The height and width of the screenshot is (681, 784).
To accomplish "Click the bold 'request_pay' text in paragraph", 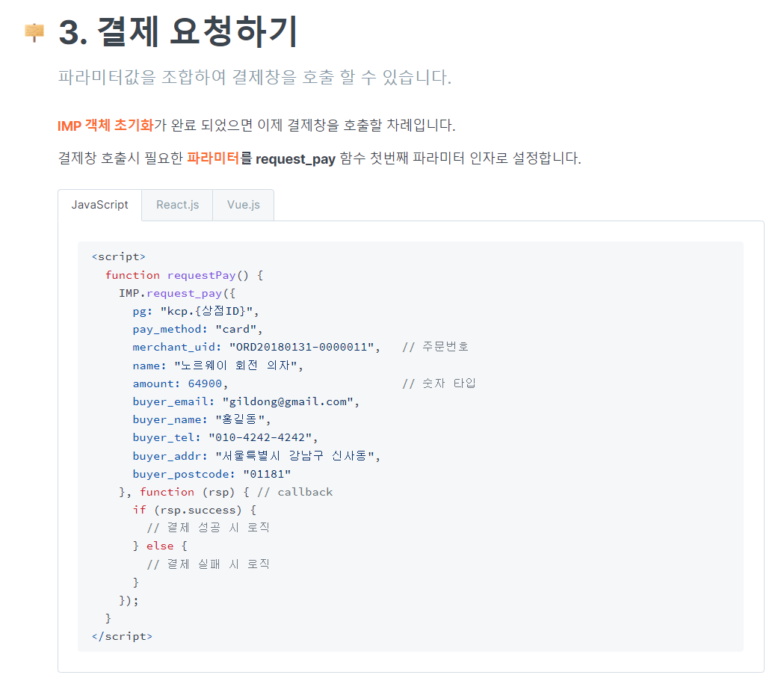I will [295, 159].
